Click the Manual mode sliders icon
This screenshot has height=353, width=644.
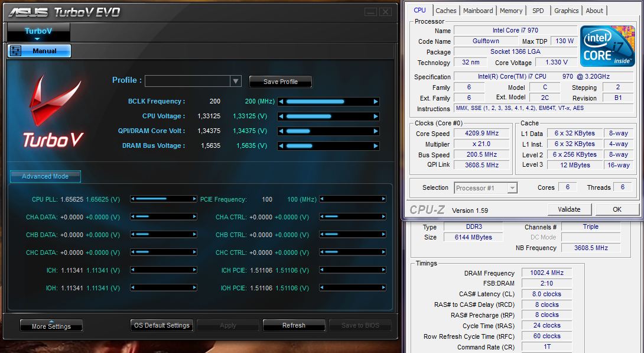click(15, 51)
